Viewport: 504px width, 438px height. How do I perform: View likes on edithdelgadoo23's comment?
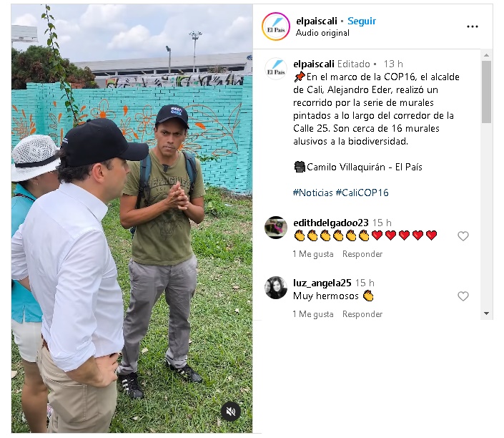[x=312, y=254]
